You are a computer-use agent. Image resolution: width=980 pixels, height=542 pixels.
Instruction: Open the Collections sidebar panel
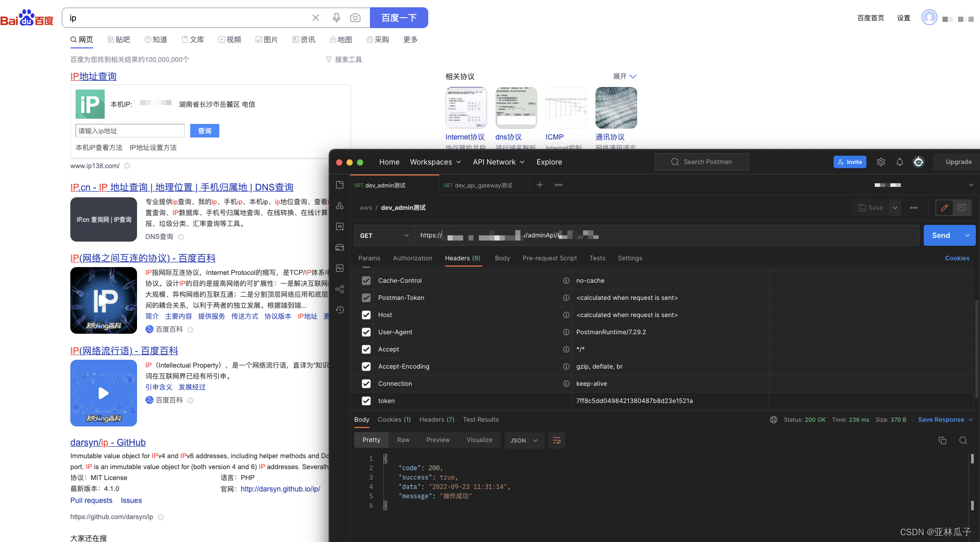pyautogui.click(x=340, y=184)
